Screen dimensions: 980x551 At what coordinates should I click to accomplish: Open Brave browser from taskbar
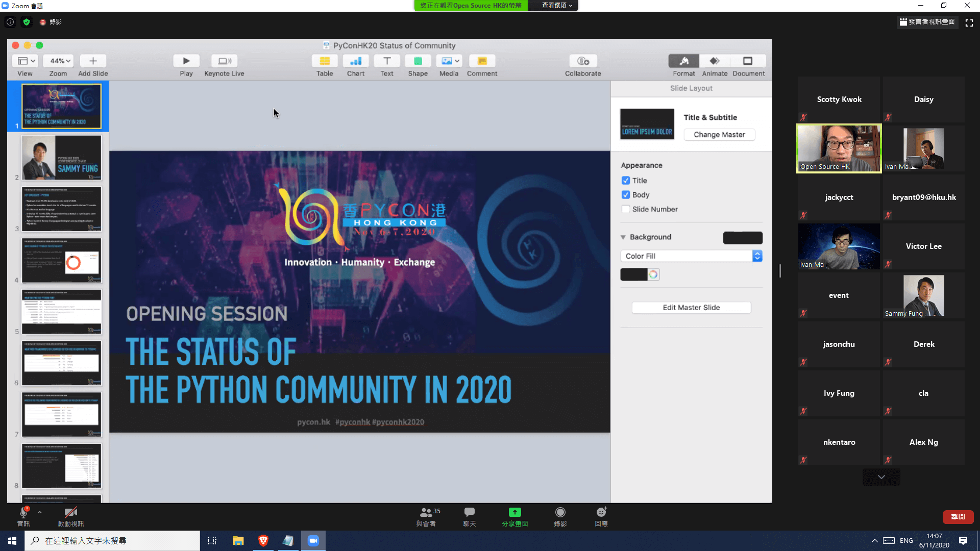click(x=263, y=540)
